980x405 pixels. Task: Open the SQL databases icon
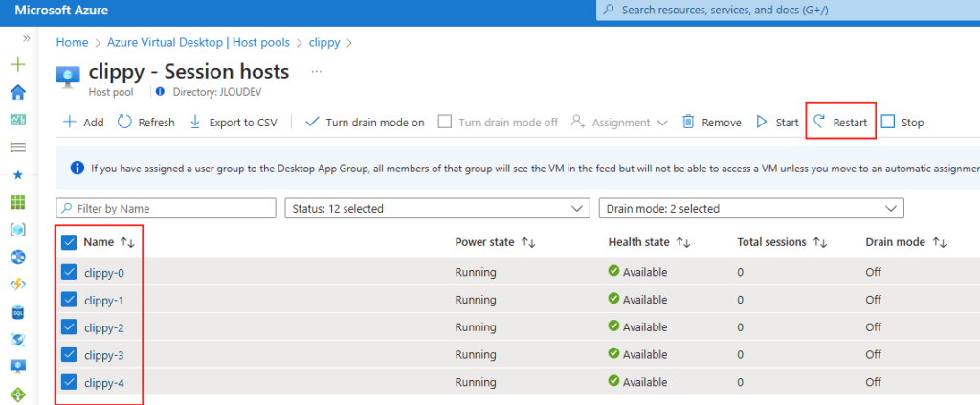(19, 312)
